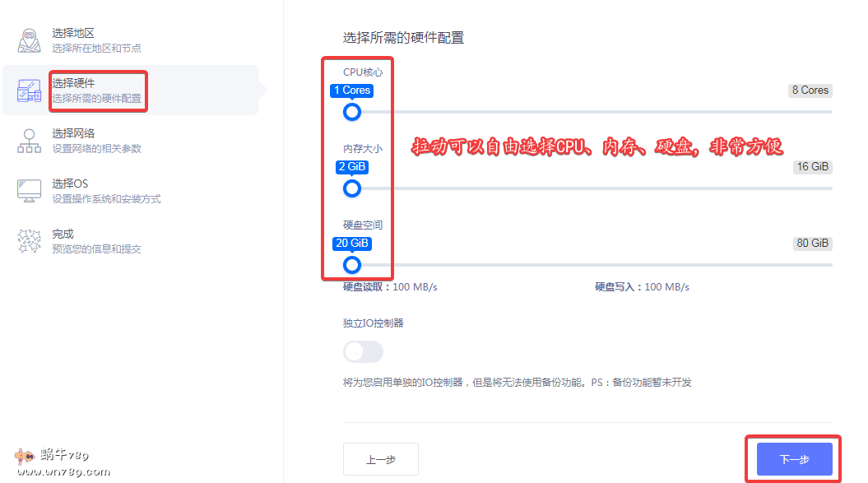This screenshot has width=868, height=483.
Task: Click the hardware configuration step icon
Action: pos(30,91)
